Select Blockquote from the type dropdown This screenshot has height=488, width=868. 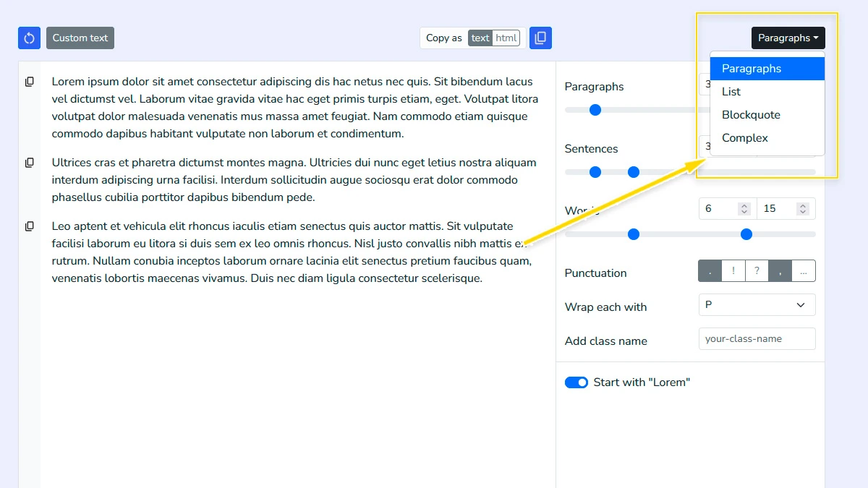(752, 114)
